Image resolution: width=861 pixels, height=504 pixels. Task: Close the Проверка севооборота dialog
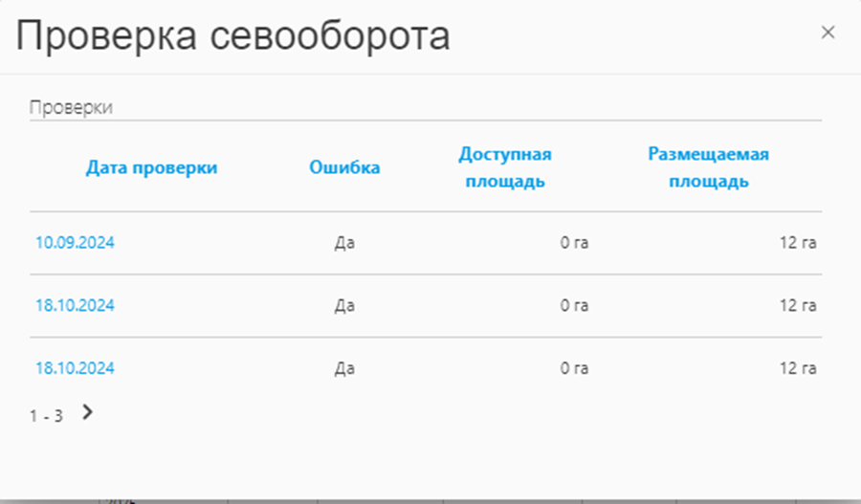[x=828, y=33]
